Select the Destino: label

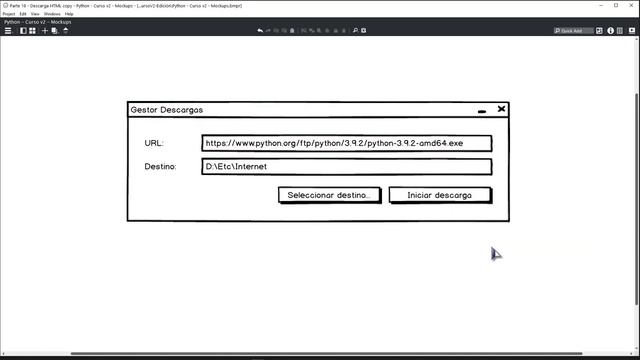pos(160,167)
